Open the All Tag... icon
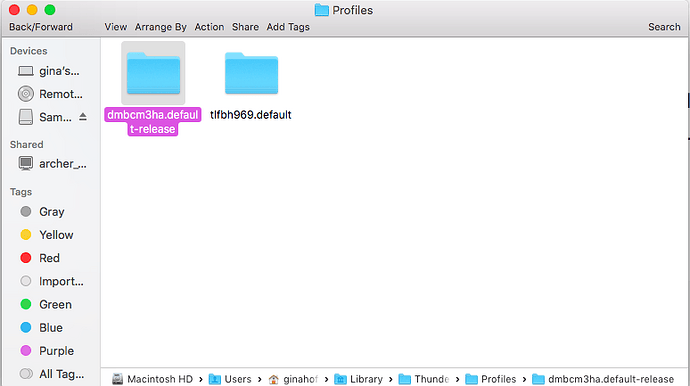The width and height of the screenshot is (690, 386). coord(26,374)
